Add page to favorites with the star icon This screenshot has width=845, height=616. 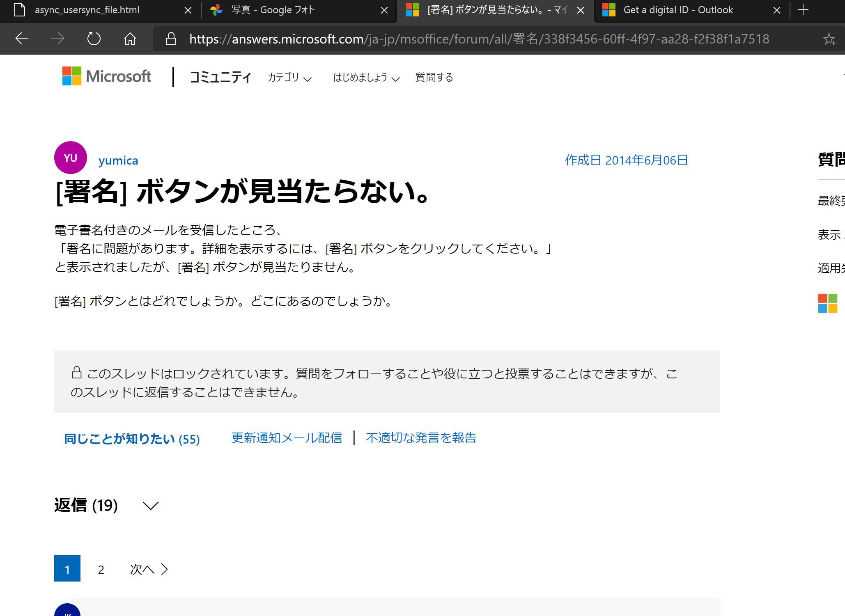(829, 39)
